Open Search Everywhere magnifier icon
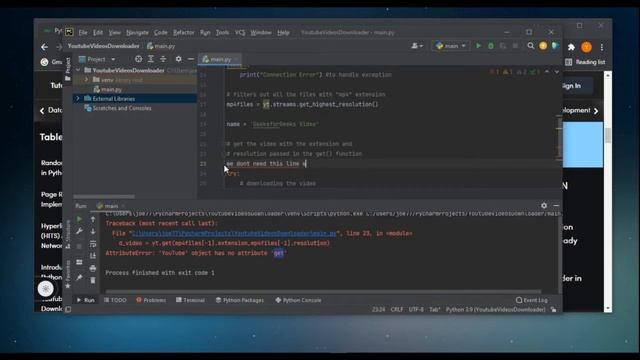The image size is (640, 360). 531,46
